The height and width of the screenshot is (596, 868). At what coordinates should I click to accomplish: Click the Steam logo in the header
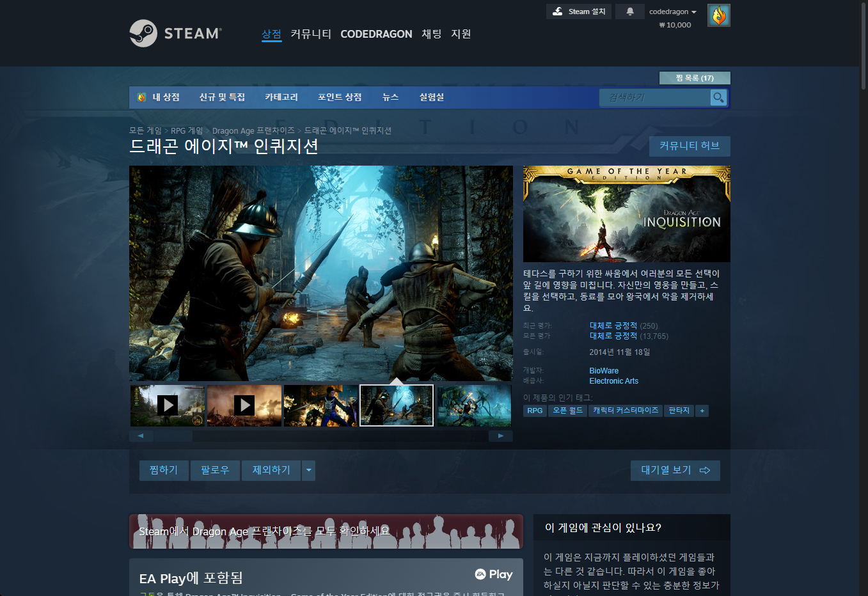tap(175, 33)
